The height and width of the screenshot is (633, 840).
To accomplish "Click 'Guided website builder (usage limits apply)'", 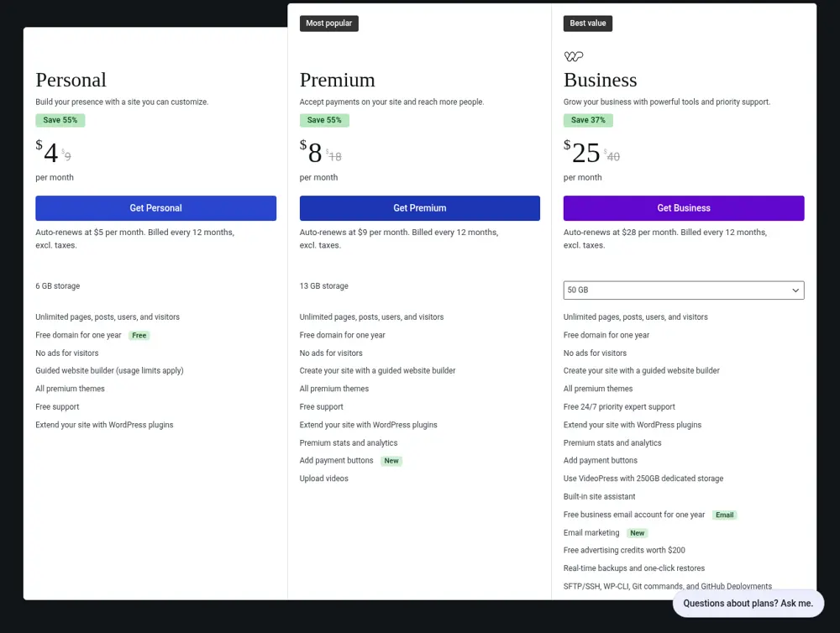I will click(109, 370).
